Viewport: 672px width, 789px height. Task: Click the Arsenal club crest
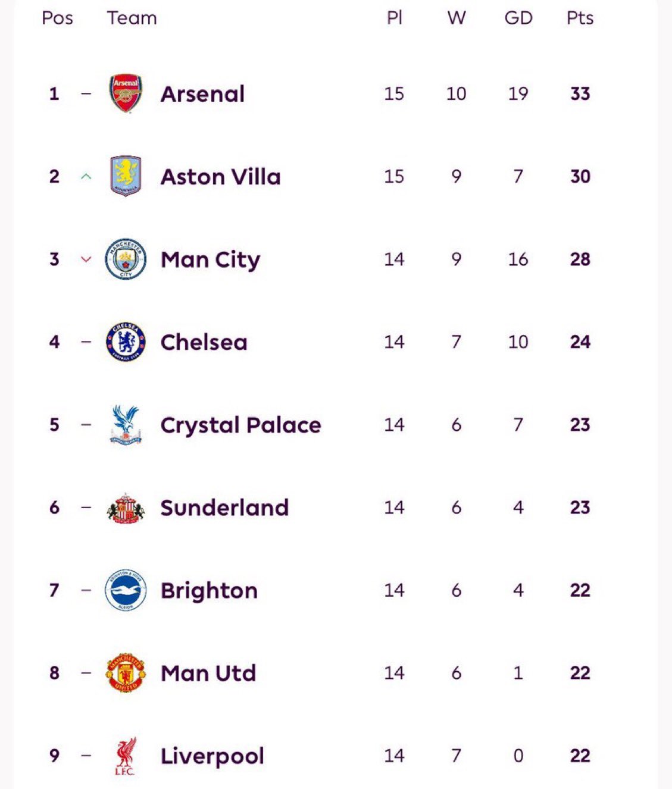126,93
